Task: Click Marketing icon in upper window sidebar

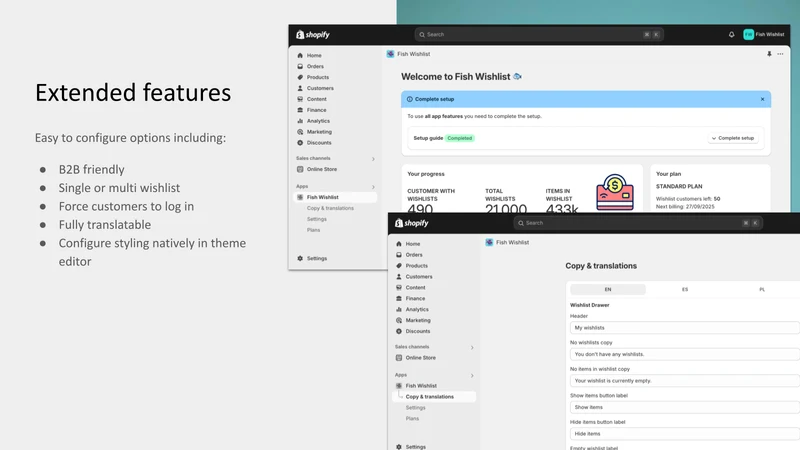Action: pyautogui.click(x=300, y=132)
